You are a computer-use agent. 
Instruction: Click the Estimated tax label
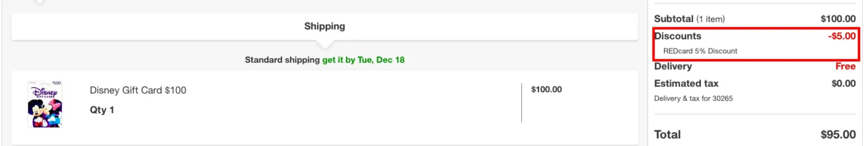pyautogui.click(x=686, y=83)
